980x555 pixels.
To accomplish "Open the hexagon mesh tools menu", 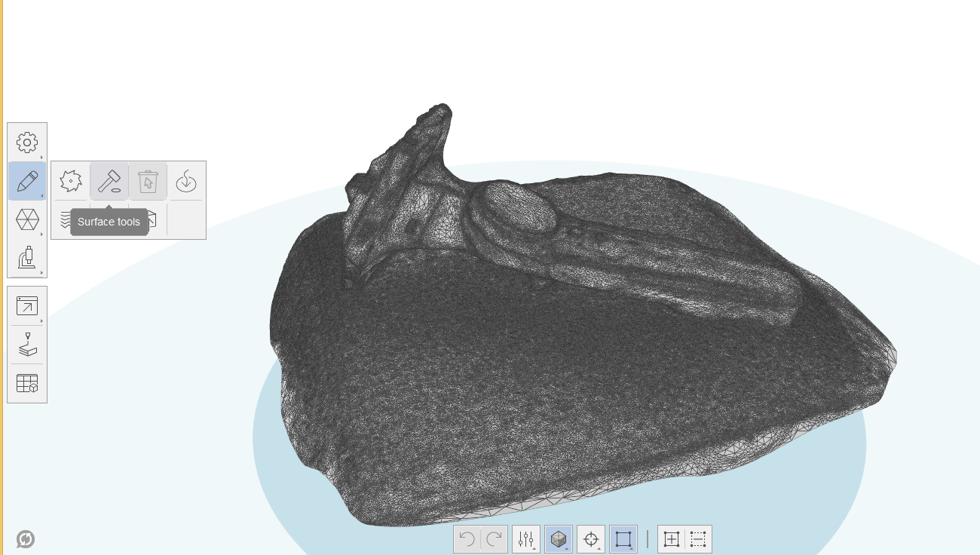I will click(27, 219).
